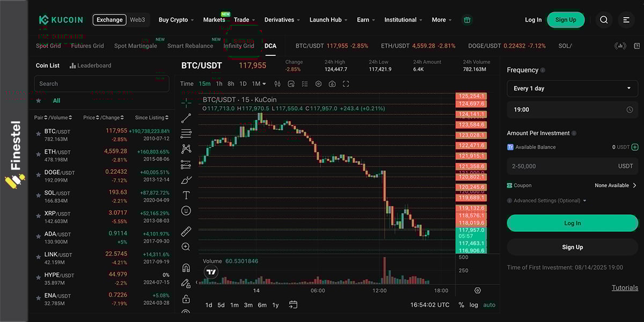The width and height of the screenshot is (644, 322).
Task: Click the Sign Up button in DCA panel
Action: click(573, 247)
